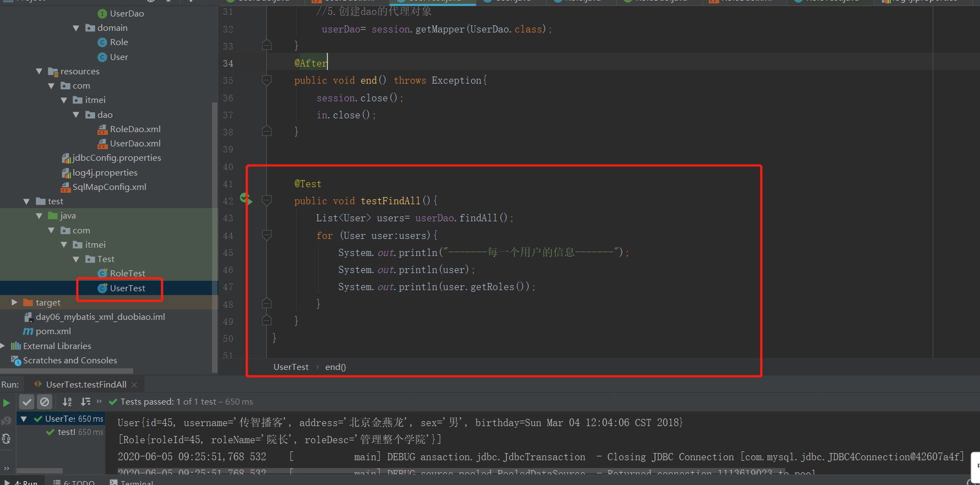This screenshot has width=980, height=485.
Task: Open more test toolbar options chevron
Action: (99, 401)
